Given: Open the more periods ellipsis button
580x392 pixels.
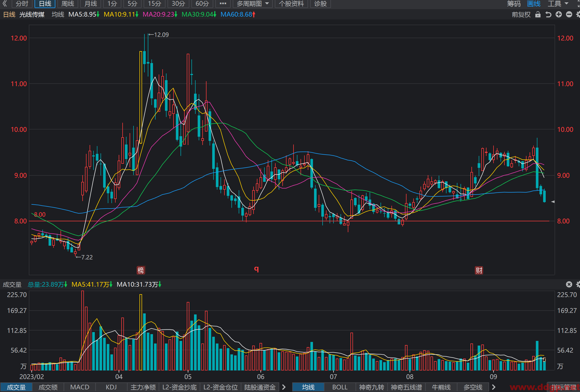Looking at the screenshot, I should 223,4.
